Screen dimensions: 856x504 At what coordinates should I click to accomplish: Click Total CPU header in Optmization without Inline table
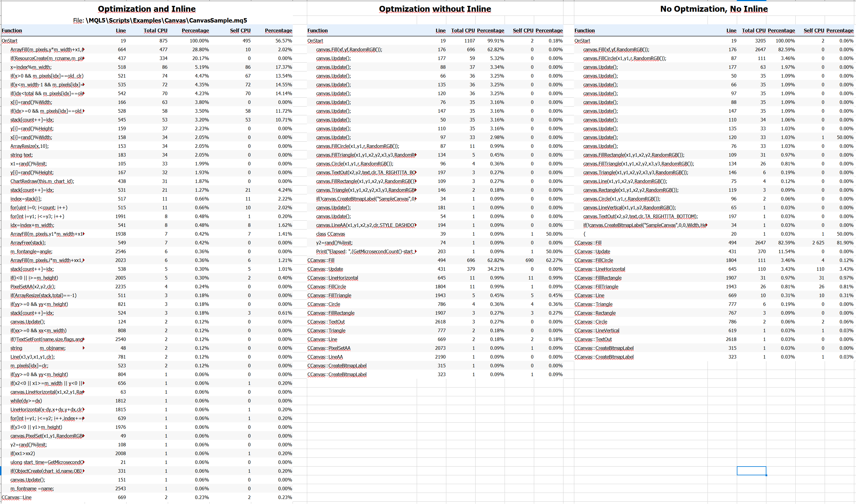click(463, 30)
